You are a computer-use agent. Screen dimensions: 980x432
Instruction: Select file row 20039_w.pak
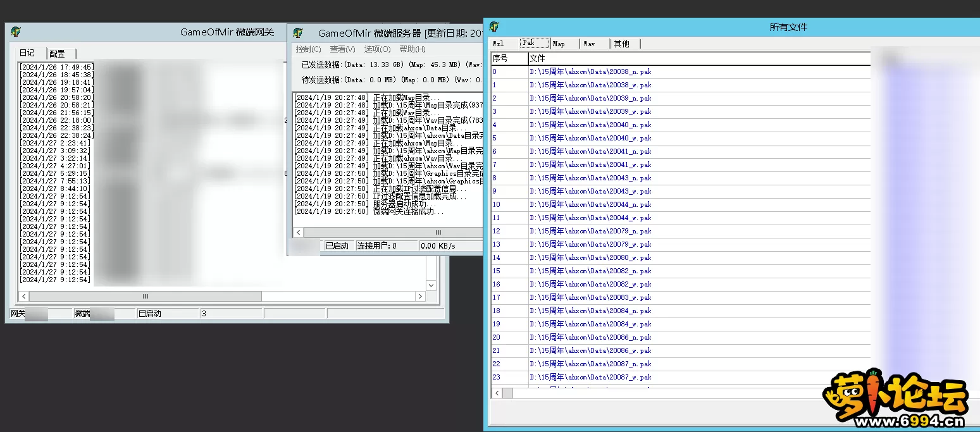coord(681,112)
